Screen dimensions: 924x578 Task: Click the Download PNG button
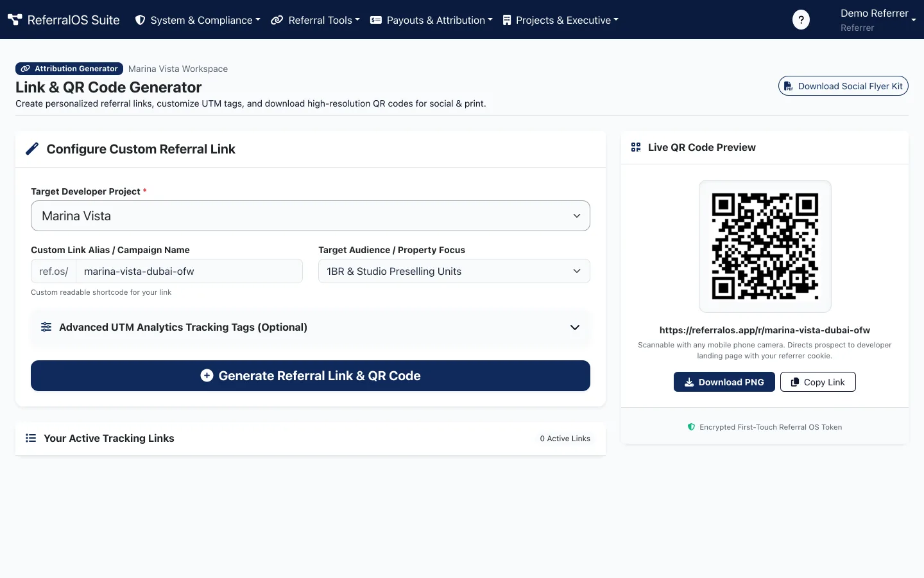724,382
